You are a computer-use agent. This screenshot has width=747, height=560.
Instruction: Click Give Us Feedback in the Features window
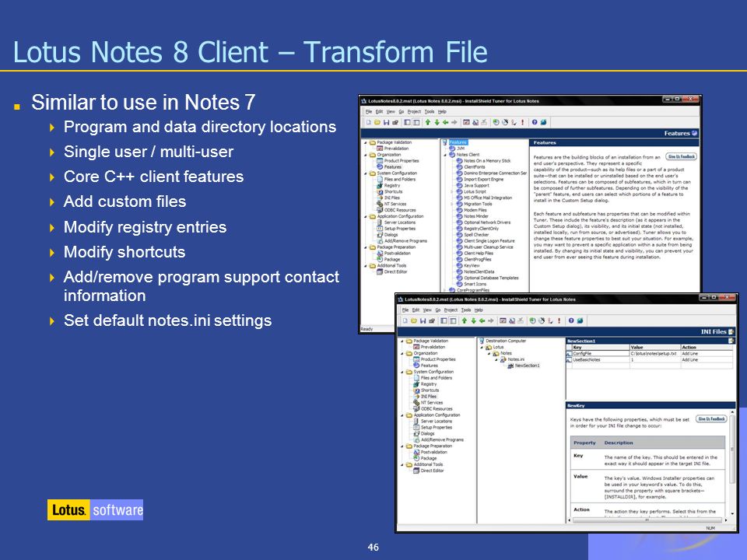tap(682, 156)
